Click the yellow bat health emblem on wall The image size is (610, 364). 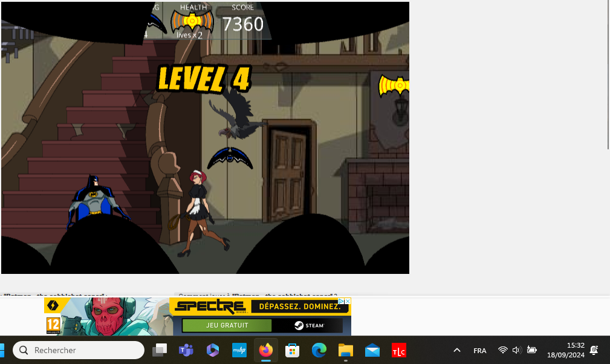pyautogui.click(x=394, y=86)
